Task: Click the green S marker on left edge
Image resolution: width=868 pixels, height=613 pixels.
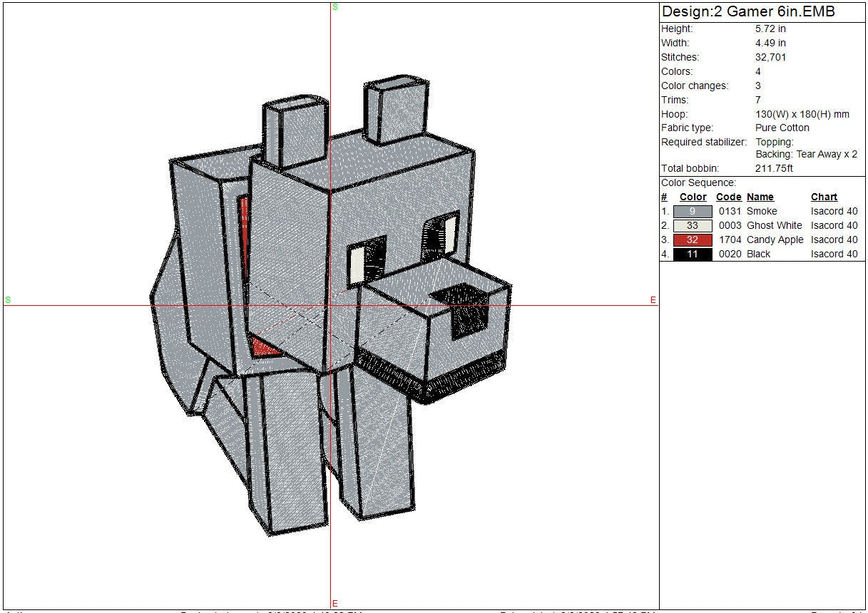Action: tap(8, 300)
